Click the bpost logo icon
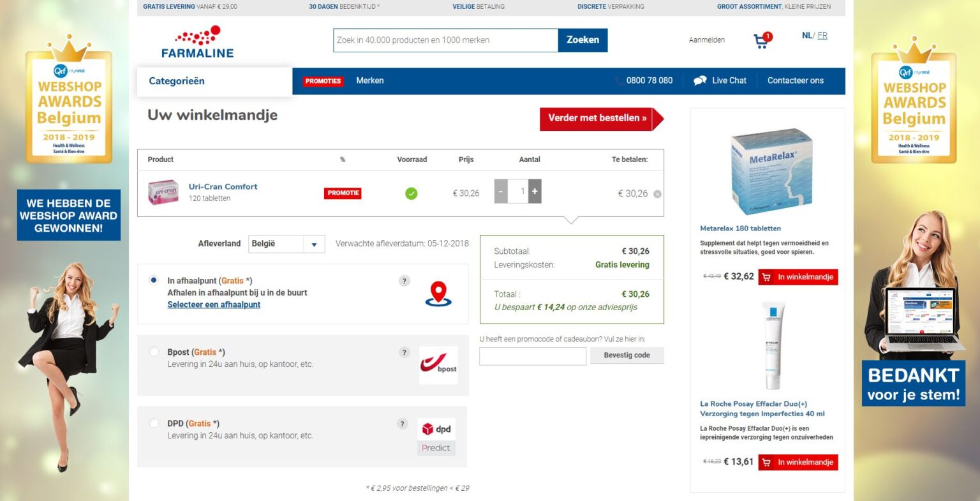The width and height of the screenshot is (980, 501). click(x=438, y=366)
